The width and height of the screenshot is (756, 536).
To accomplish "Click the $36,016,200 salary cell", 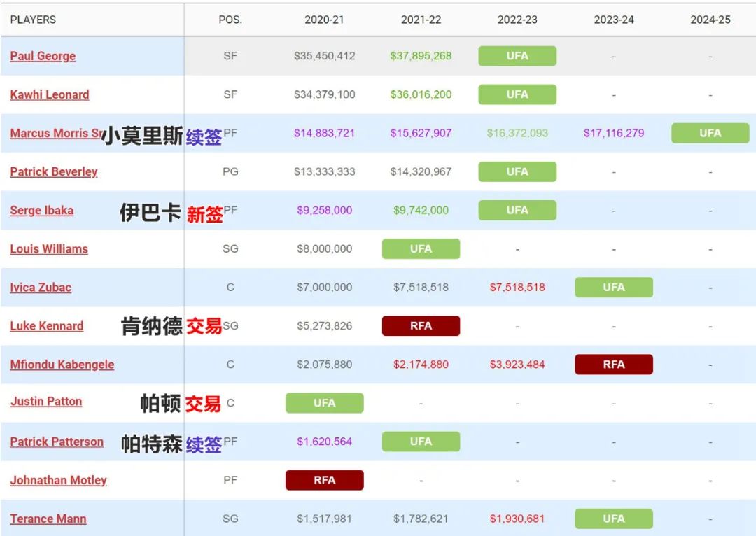I will coord(421,94).
